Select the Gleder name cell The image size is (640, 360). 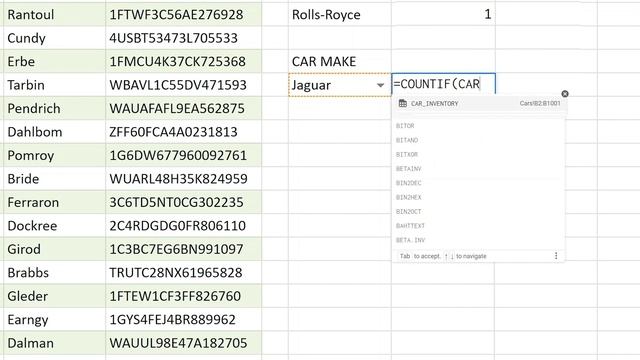coord(54,296)
